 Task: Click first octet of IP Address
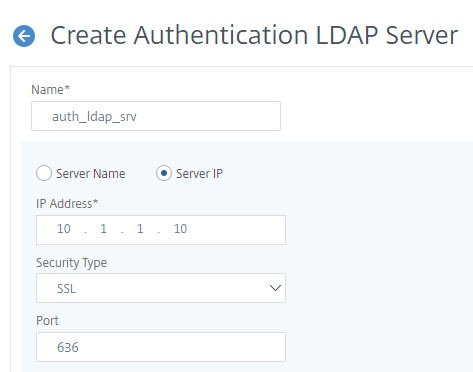pyautogui.click(x=64, y=229)
